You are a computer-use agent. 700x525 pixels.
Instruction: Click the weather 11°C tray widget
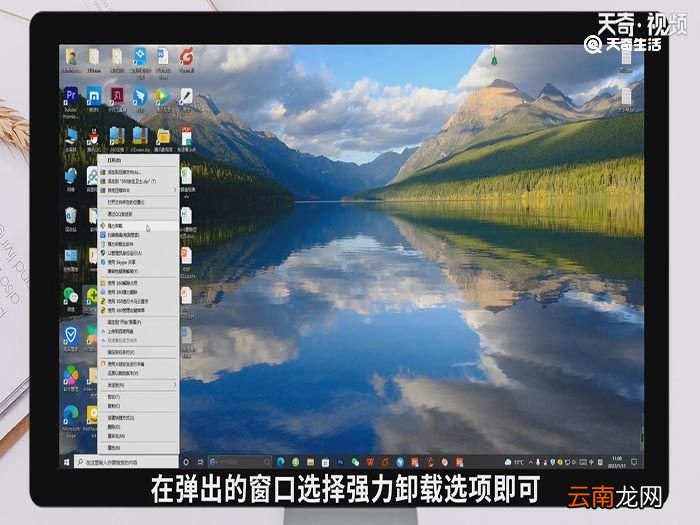coord(514,462)
